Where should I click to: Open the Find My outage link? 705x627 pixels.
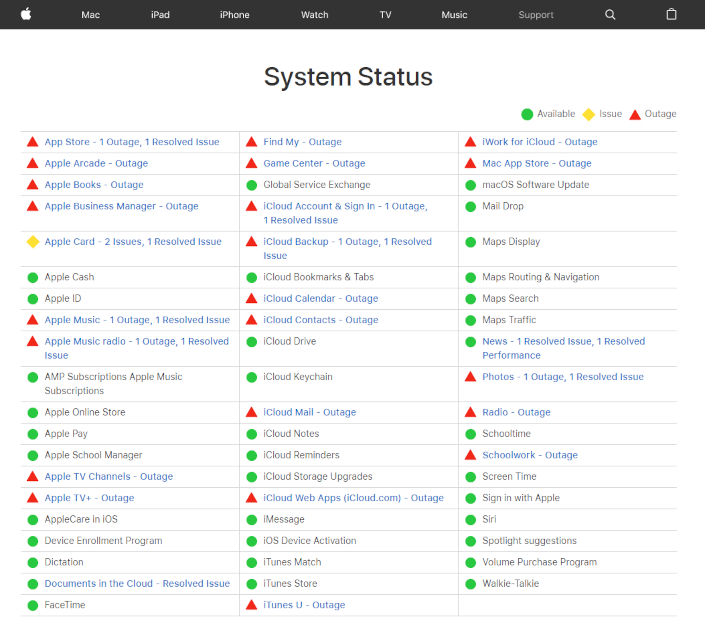coord(302,142)
